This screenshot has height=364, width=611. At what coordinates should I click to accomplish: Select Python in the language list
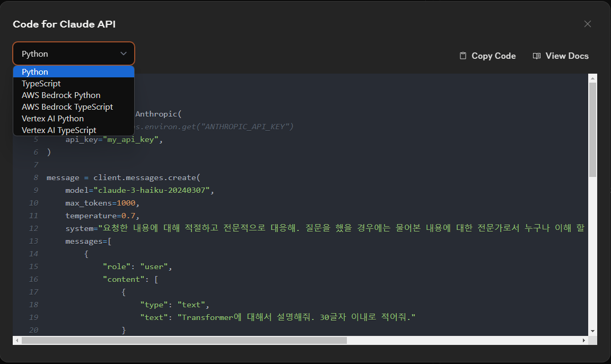[74, 72]
